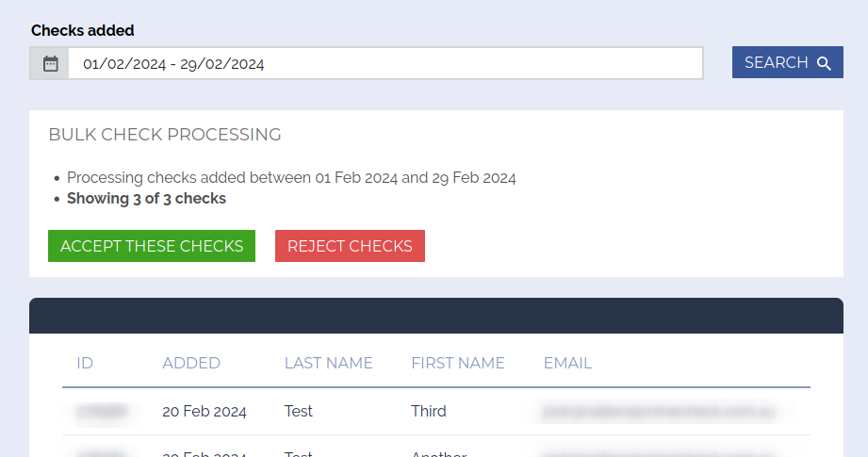Click the first name Third in the table

429,412
